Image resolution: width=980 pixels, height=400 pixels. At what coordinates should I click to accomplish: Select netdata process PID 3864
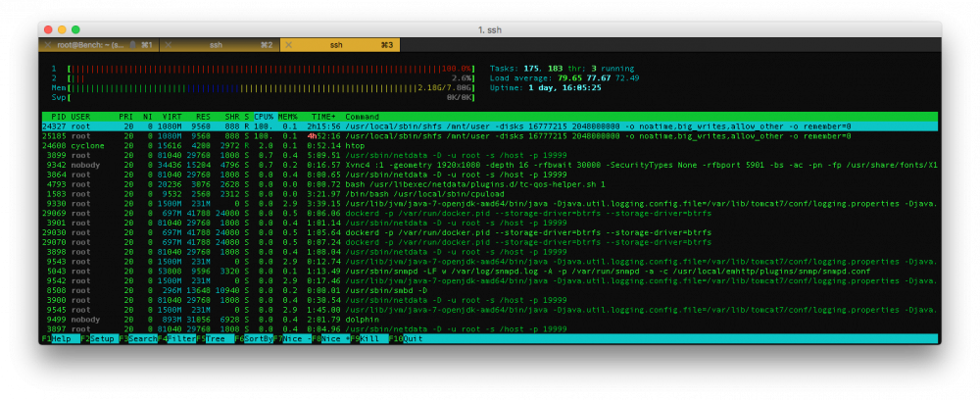click(490, 175)
